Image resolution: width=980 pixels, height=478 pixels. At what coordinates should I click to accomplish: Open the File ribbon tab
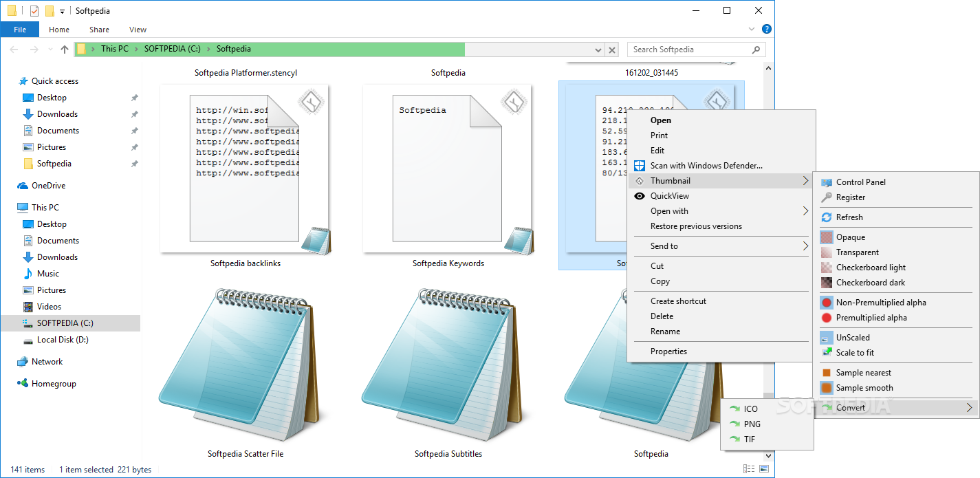(x=20, y=30)
